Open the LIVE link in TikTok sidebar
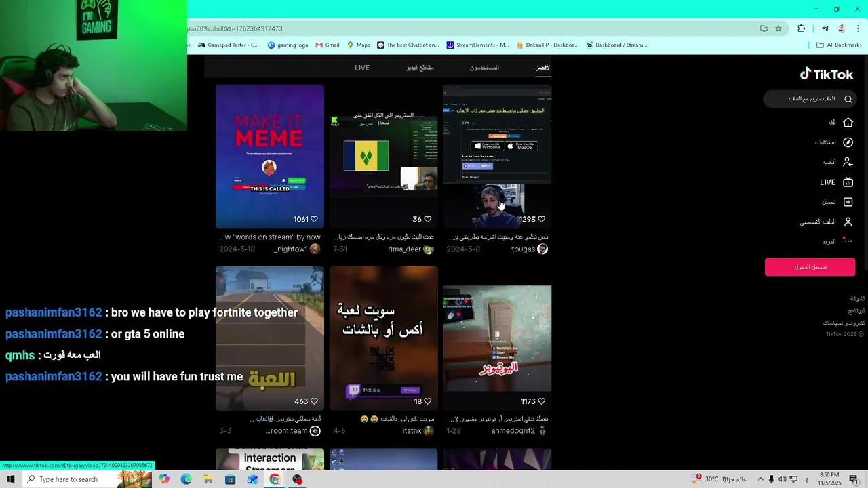Screen dimensions: 868x488 (x=827, y=182)
